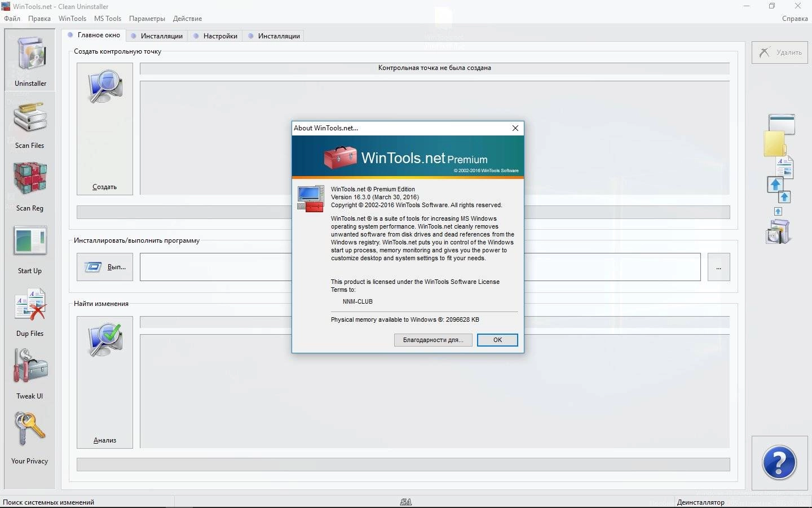Click the Вып... run program button

pos(105,267)
